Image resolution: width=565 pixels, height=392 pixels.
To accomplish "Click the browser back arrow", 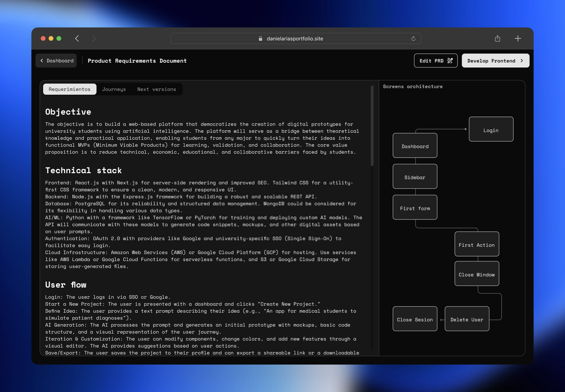I will coord(77,38).
